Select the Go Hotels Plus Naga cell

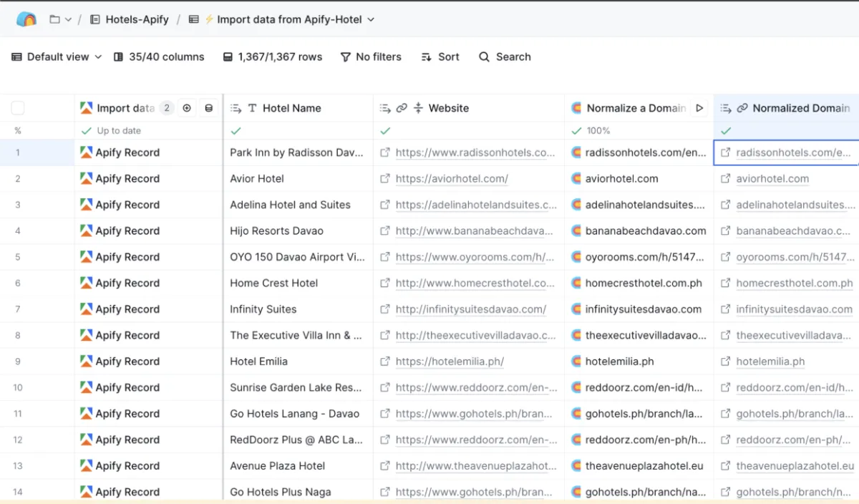(299, 492)
